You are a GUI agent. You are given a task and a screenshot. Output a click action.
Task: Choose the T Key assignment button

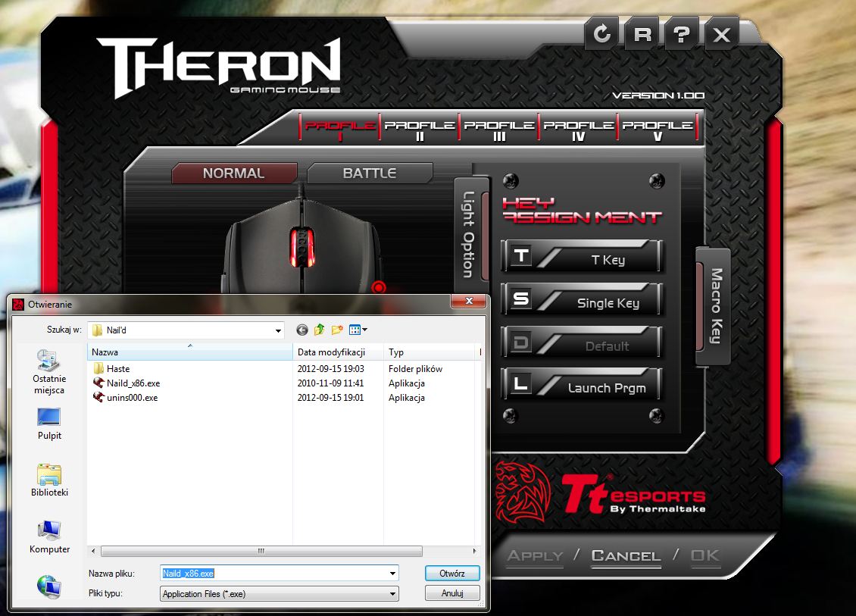582,256
